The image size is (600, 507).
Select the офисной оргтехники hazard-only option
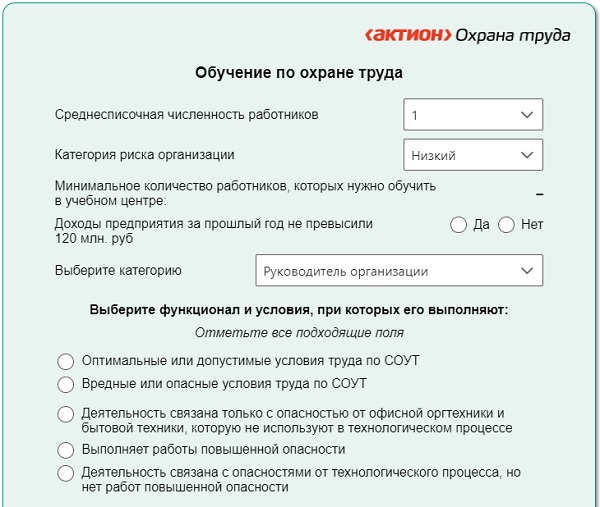66,414
